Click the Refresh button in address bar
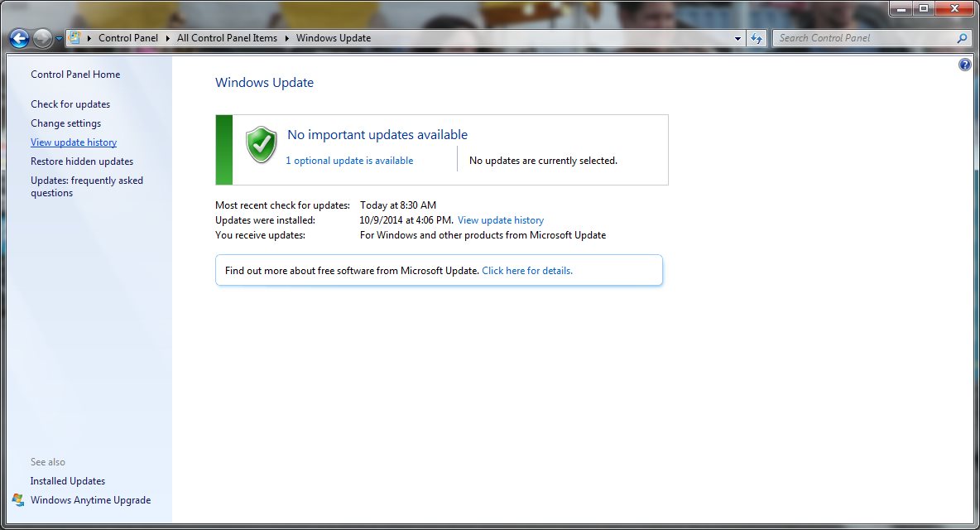Image resolution: width=980 pixels, height=530 pixels. [x=757, y=38]
